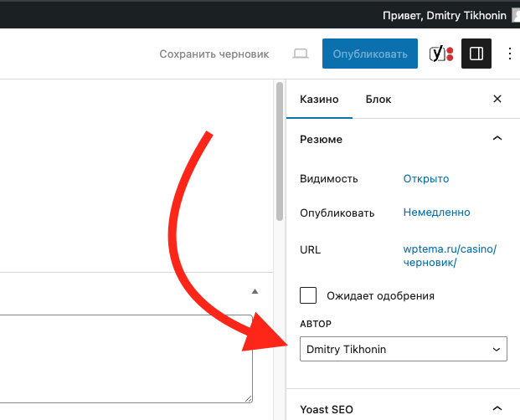
Task: Check the Ожидает одобрения checkbox
Action: 308,295
